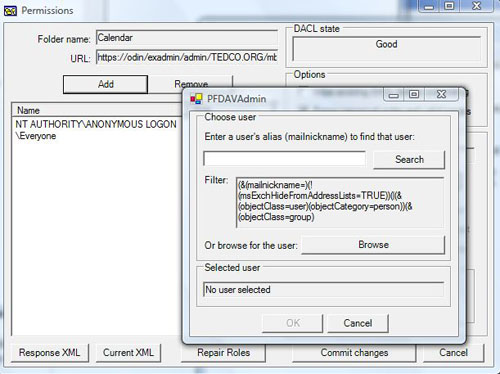Viewport: 500px width, 374px height.
Task: Click the 'Or browse for the user:' label
Action: tap(251, 246)
